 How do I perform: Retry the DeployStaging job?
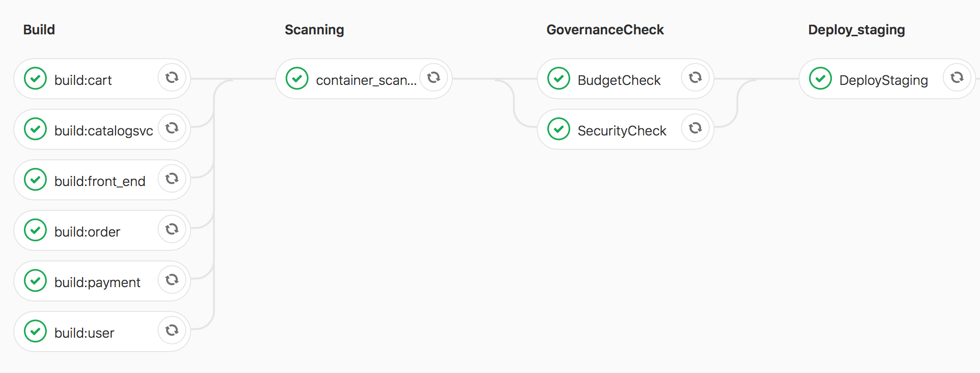(x=957, y=78)
